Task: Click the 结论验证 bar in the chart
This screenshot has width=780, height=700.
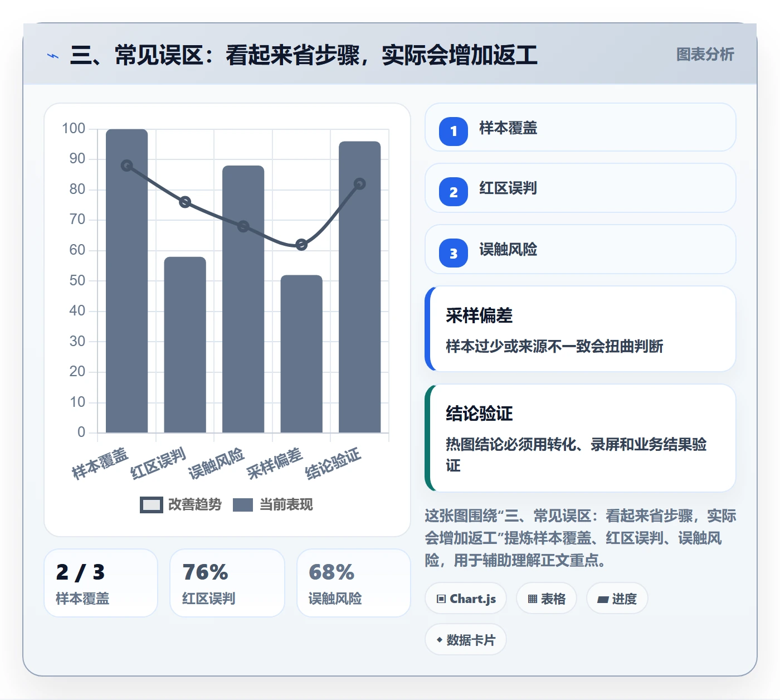Action: coord(360,287)
